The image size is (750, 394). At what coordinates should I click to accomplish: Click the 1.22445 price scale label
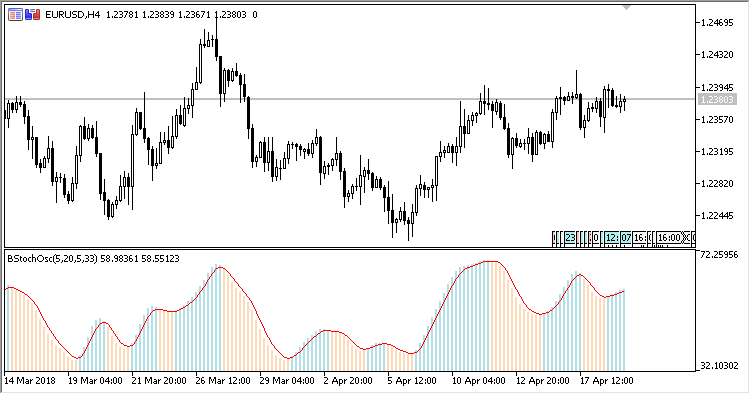point(717,216)
